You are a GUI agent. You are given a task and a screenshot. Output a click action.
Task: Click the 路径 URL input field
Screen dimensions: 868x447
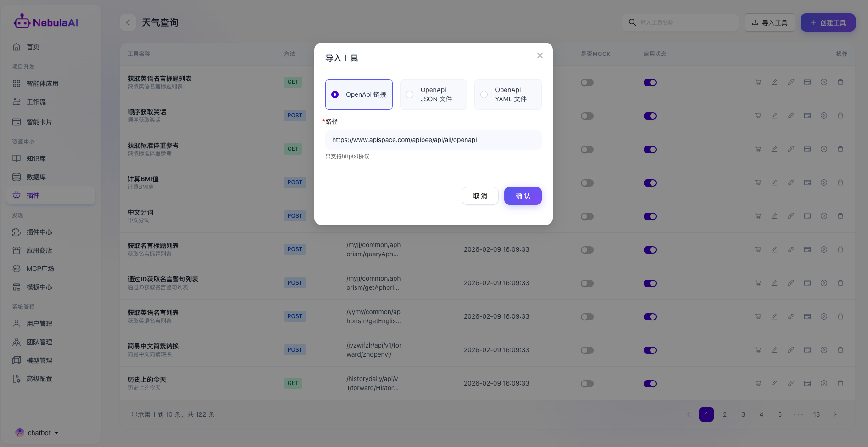[x=433, y=140]
